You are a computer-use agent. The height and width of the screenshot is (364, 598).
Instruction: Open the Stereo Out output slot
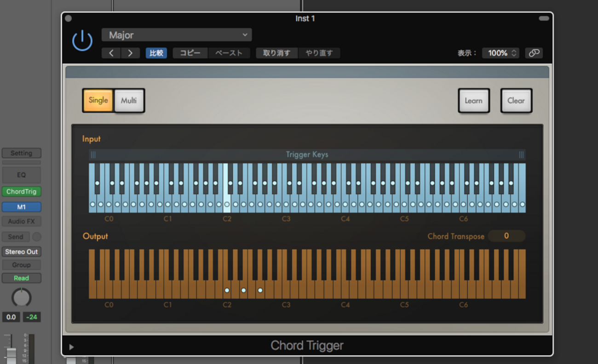[21, 252]
